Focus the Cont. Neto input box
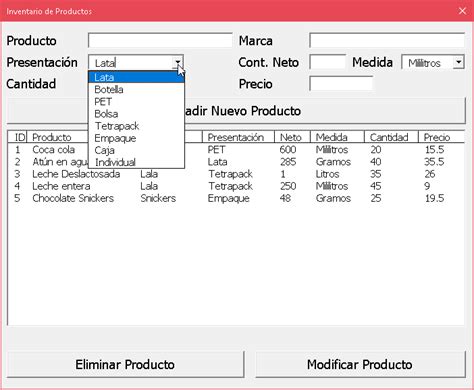This screenshot has width=474, height=390. [328, 62]
